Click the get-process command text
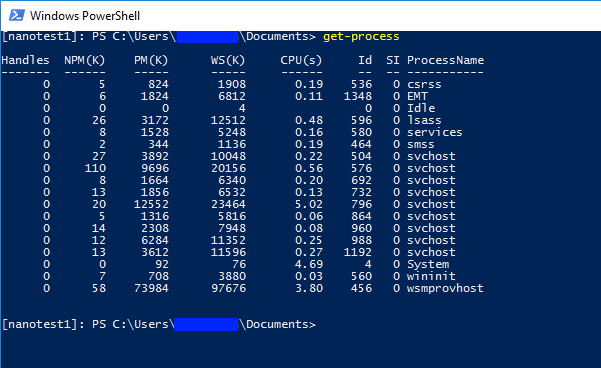The width and height of the screenshot is (601, 368). (x=361, y=36)
